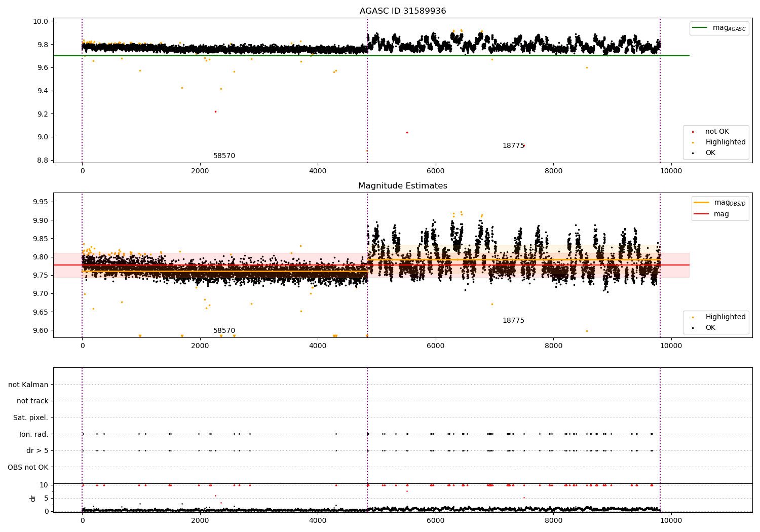
Task: Click the orange mag OBSID legend line
Action: pyautogui.click(x=702, y=203)
